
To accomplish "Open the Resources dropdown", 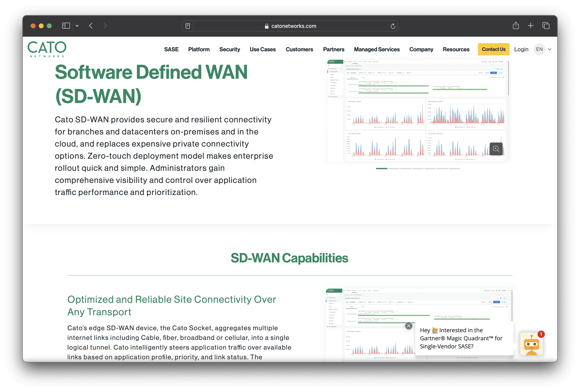I will click(x=456, y=49).
